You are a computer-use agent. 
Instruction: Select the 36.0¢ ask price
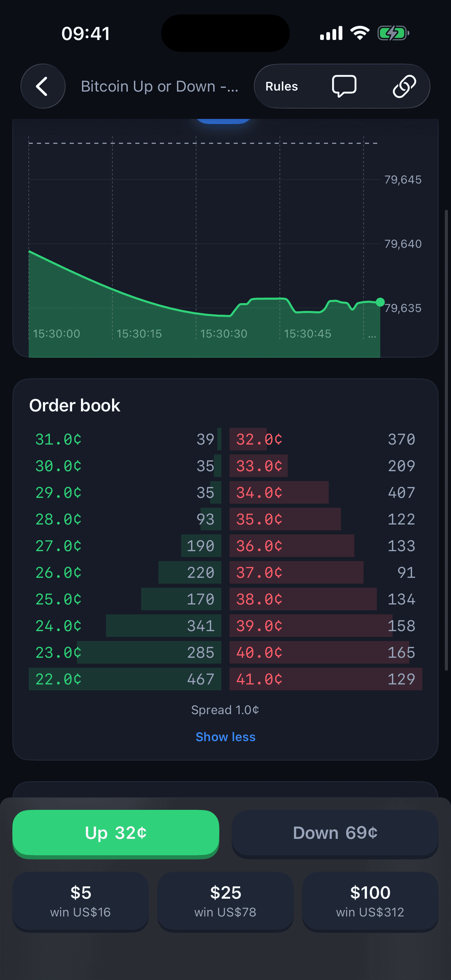pos(259,546)
